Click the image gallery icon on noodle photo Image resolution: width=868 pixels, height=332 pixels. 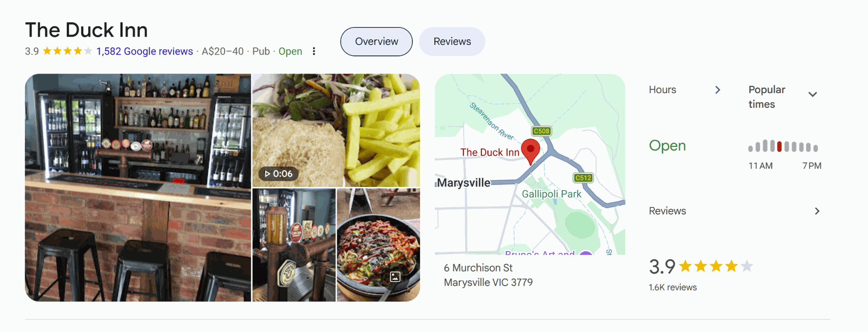click(x=395, y=277)
